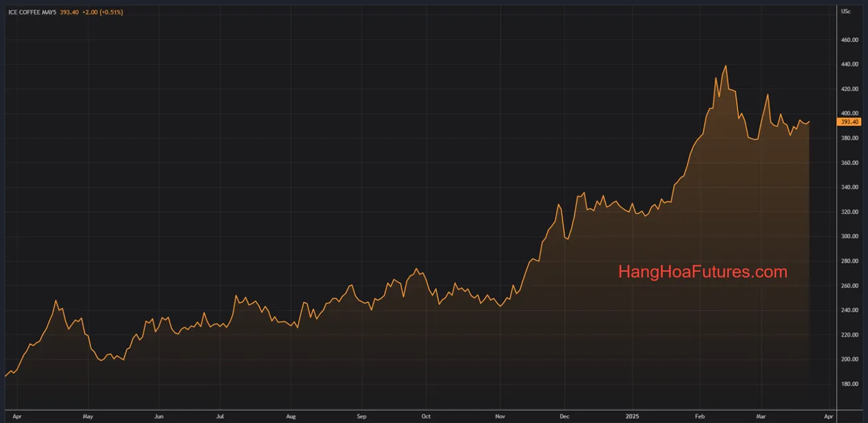Click the 460.00 price axis label
Screen dimensions: 868x423
(849, 40)
